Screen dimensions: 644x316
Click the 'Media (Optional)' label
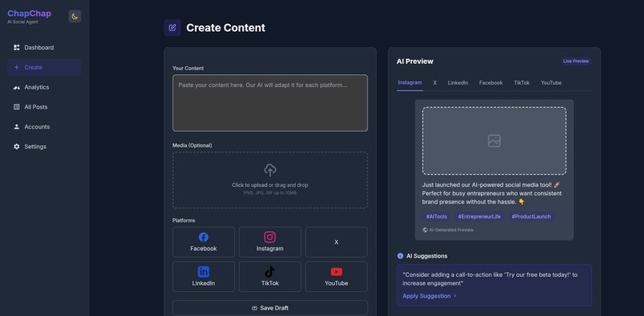pyautogui.click(x=193, y=145)
